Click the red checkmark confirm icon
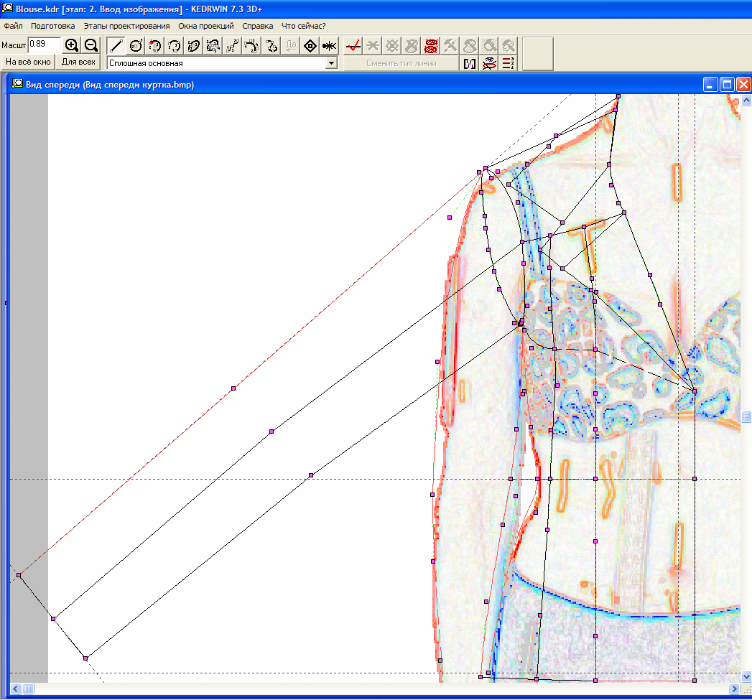This screenshot has height=700, width=752. pyautogui.click(x=353, y=46)
